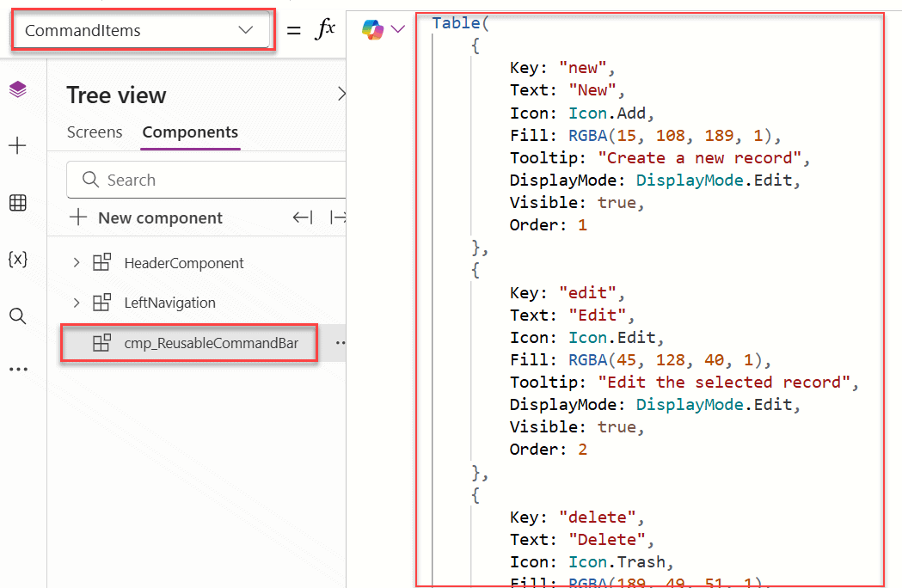Screen dimensions: 902x588
Task: Expand the Copilot options chevron
Action: pos(398,28)
